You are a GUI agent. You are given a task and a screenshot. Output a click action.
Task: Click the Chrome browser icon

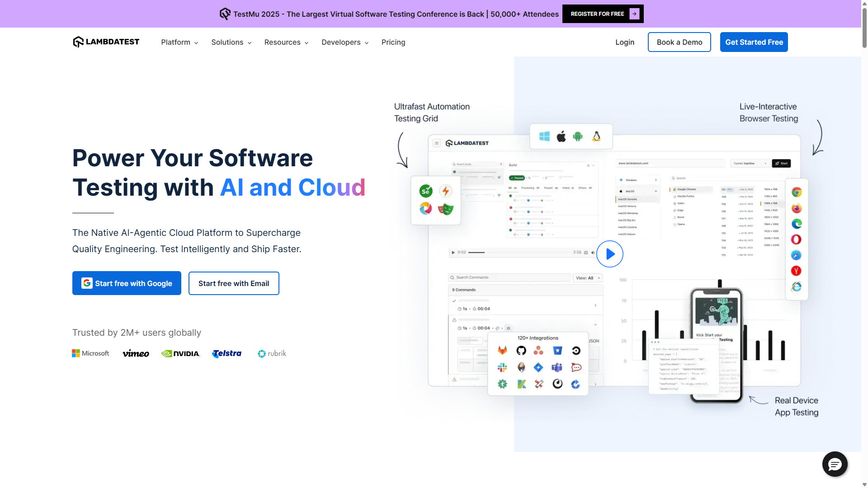point(797,192)
